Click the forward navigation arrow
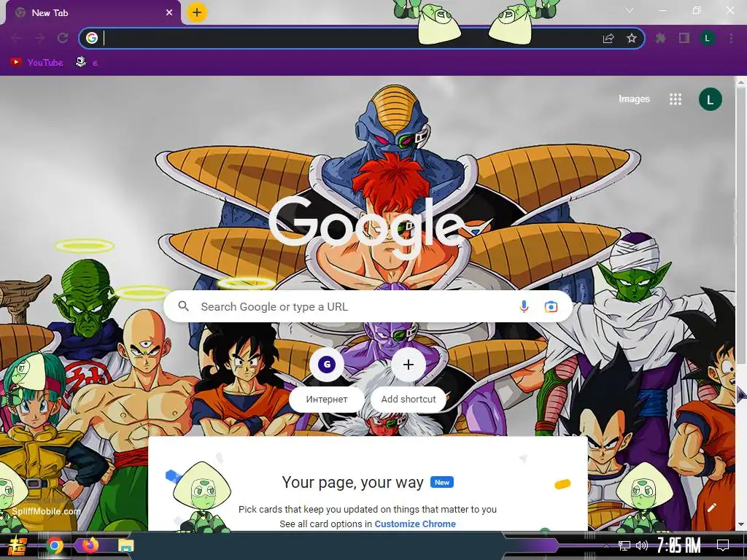This screenshot has height=560, width=747. coord(39,38)
